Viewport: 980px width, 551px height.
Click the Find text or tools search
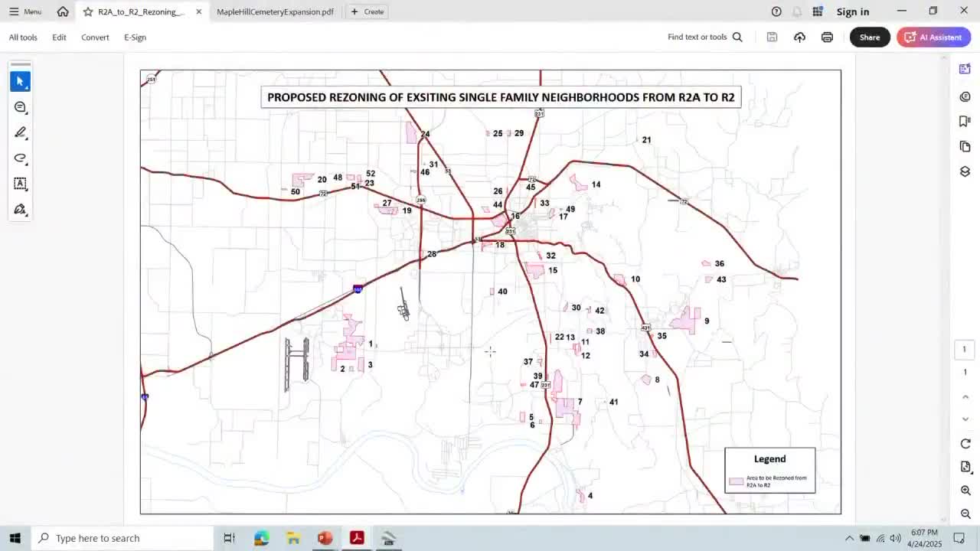pyautogui.click(x=704, y=37)
